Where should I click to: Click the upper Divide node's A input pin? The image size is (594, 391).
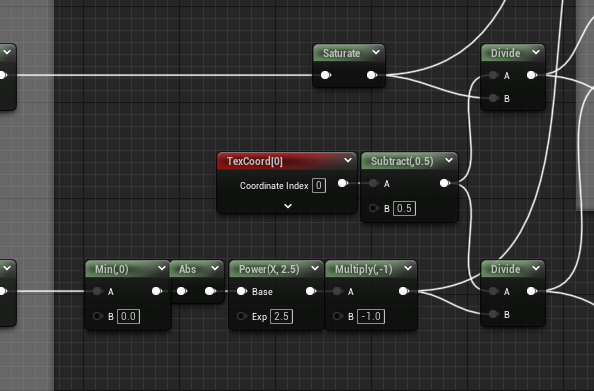point(493,75)
